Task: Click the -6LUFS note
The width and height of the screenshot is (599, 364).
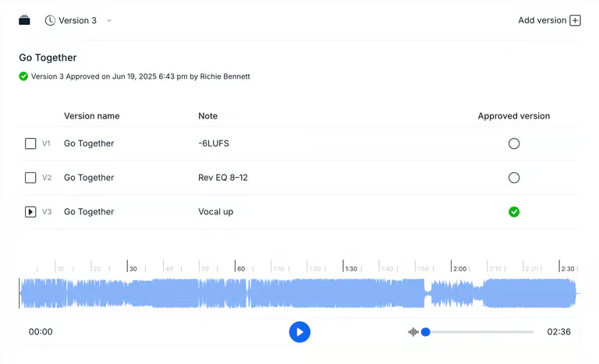Action: 214,143
